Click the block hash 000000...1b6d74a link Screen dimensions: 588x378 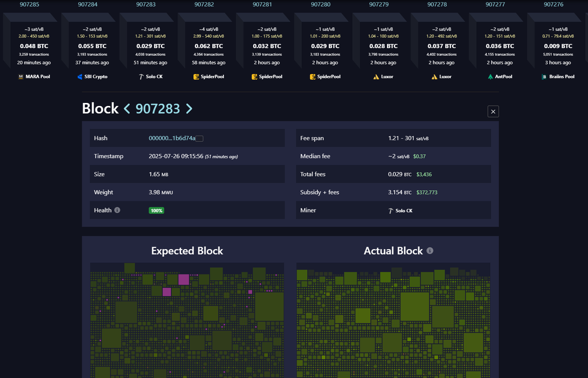(172, 138)
